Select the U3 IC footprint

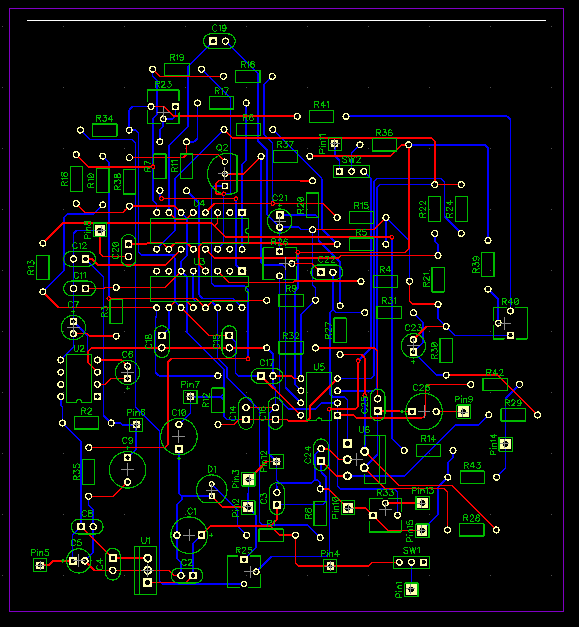point(199,289)
